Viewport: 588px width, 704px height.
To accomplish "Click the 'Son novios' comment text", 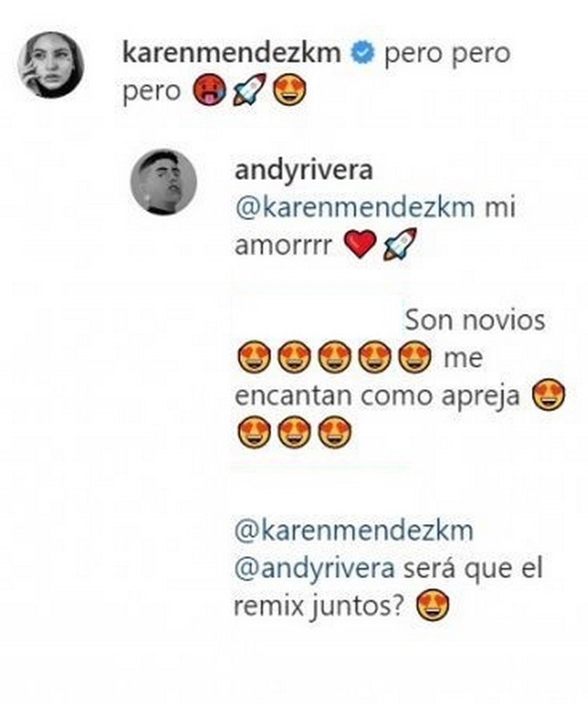I will point(475,320).
